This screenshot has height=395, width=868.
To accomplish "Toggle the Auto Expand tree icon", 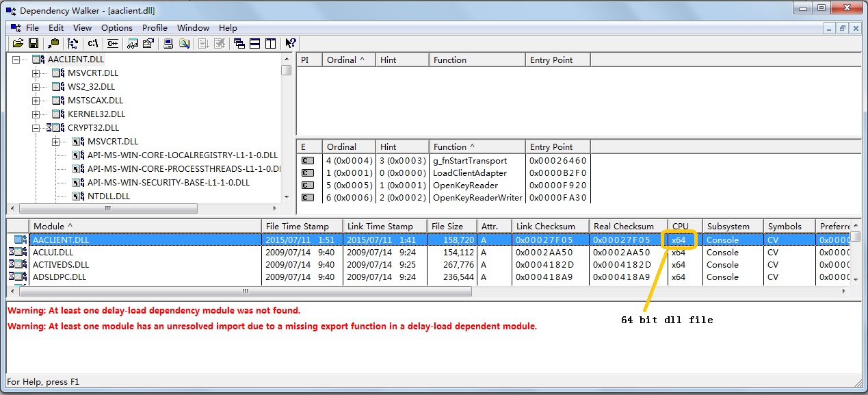I will [x=73, y=43].
